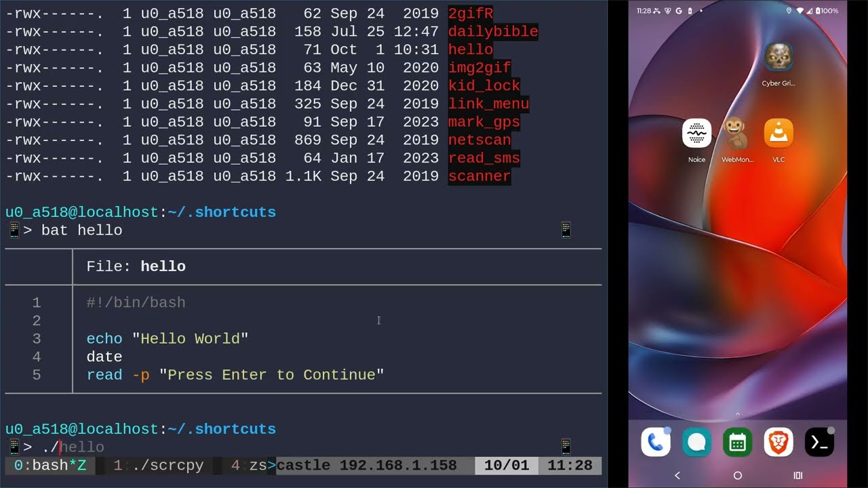This screenshot has width=868, height=488.
Task: Click the 2gifR file name
Action: pyautogui.click(x=471, y=14)
